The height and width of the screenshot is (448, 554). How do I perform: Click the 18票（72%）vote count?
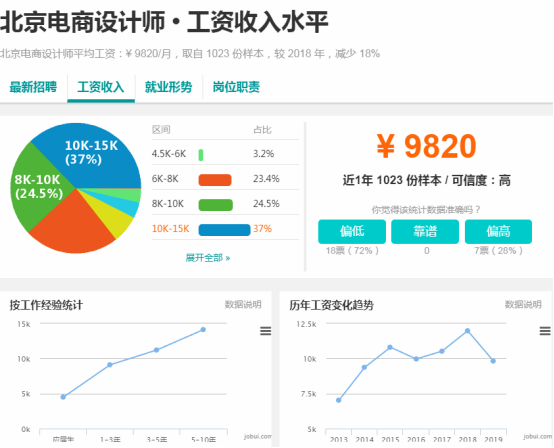352,250
